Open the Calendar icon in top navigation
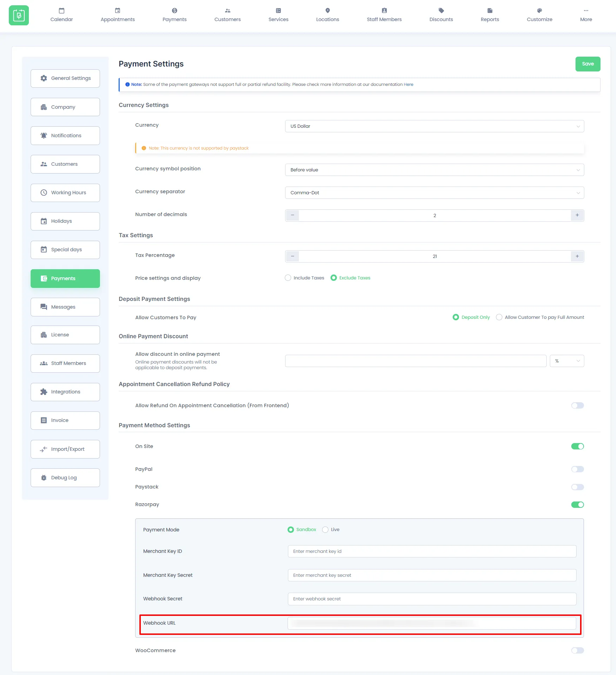The image size is (616, 675). click(62, 11)
